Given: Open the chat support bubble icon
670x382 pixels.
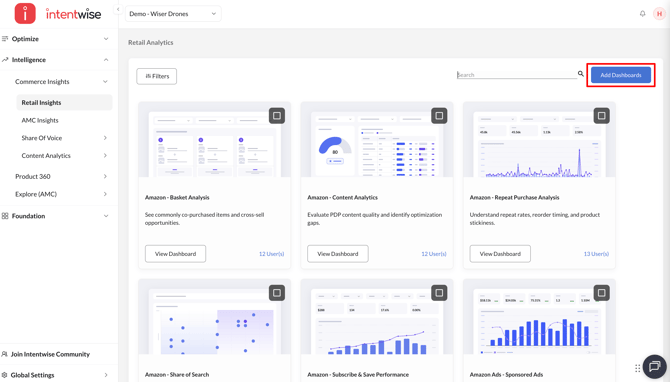Looking at the screenshot, I should pos(654,367).
